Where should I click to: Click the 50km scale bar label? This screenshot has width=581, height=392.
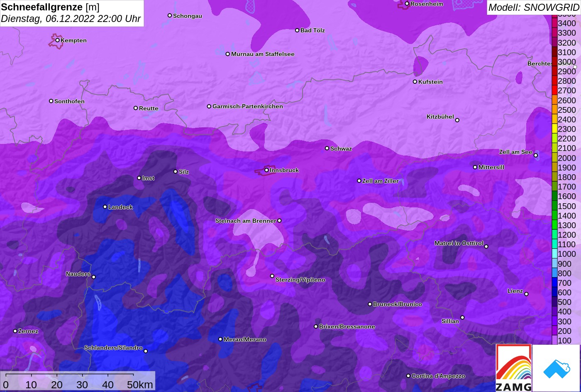[140, 385]
